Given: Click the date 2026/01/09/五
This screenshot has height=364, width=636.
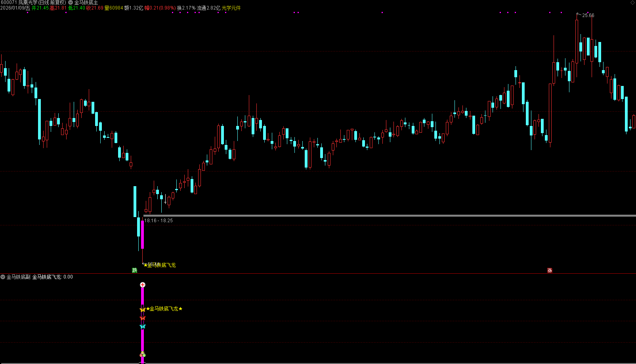Looking at the screenshot, I should coord(15,8).
